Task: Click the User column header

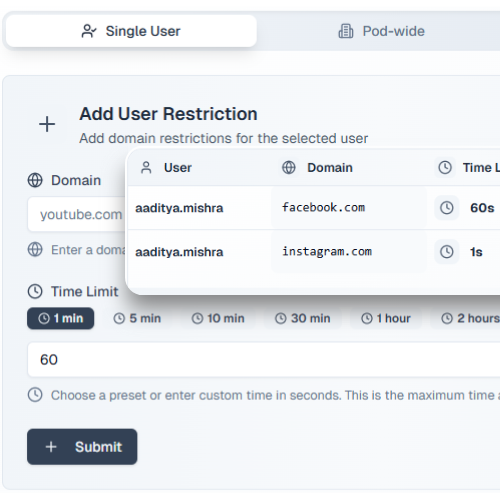Action: (178, 168)
